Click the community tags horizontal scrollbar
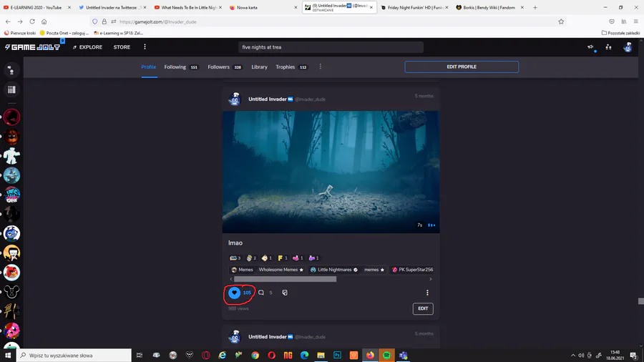644x362 pixels. click(285, 279)
